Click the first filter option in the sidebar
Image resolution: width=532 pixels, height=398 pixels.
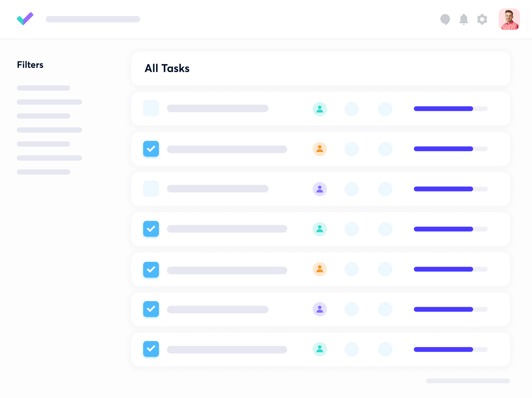43,88
